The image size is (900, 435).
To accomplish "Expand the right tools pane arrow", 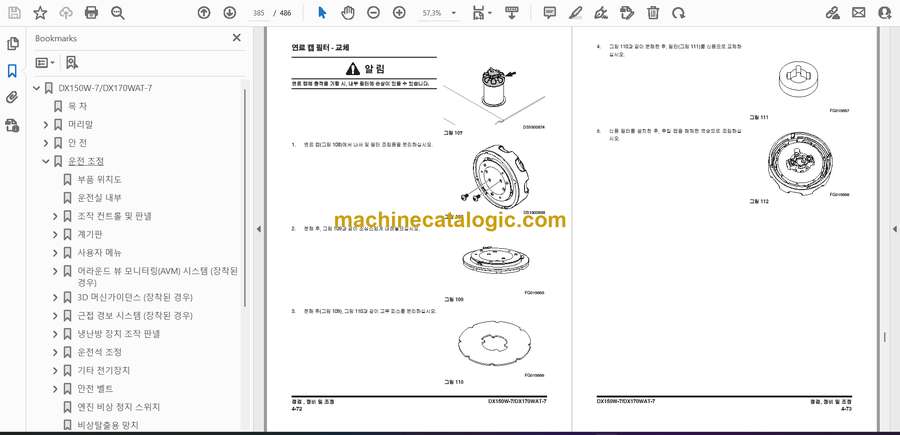I will 894,229.
